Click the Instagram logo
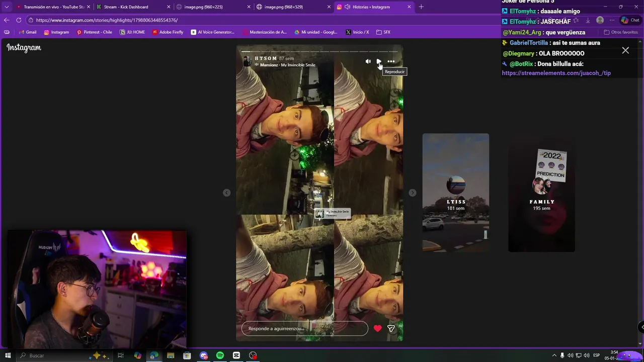This screenshot has width=644, height=362. click(x=24, y=48)
